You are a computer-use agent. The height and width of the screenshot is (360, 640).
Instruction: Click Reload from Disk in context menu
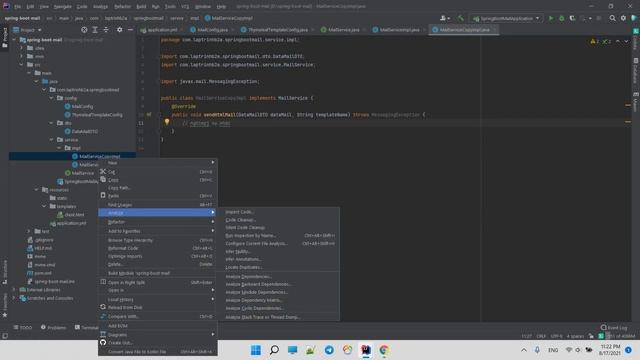tap(157, 307)
